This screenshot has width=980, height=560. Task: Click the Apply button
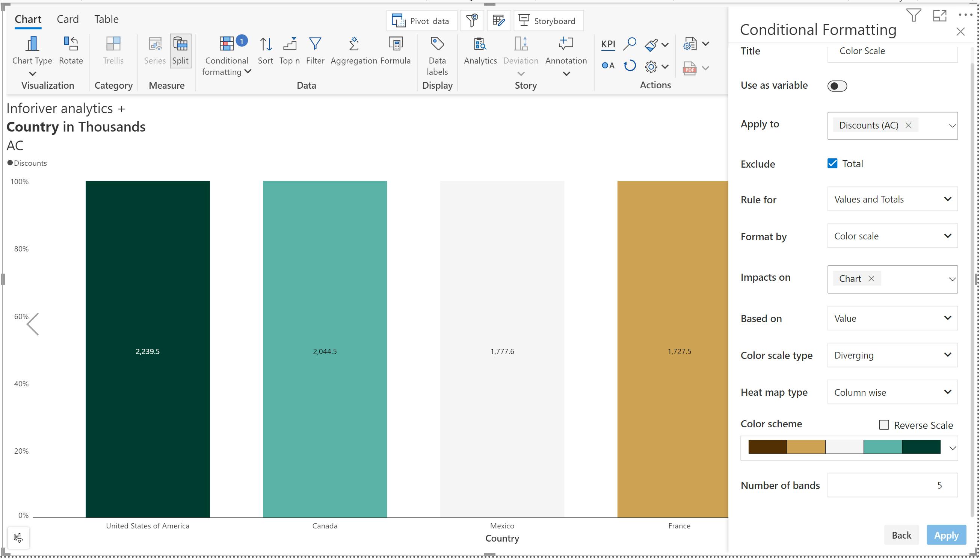pos(946,535)
